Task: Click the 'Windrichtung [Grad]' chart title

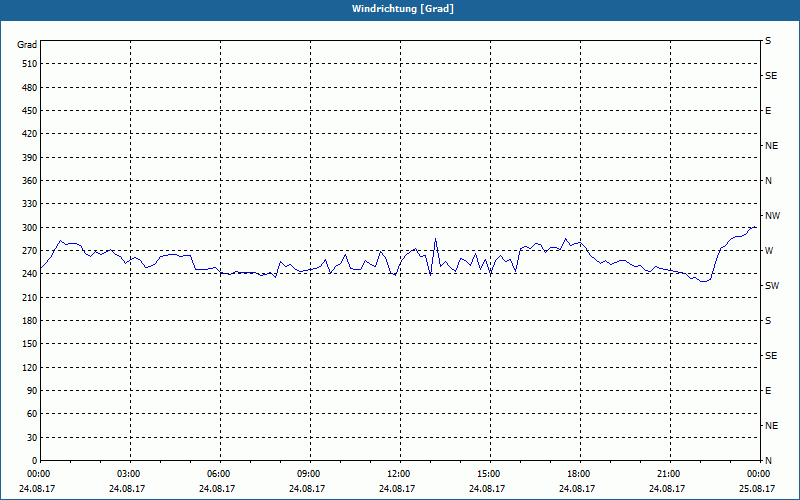Action: tap(403, 9)
